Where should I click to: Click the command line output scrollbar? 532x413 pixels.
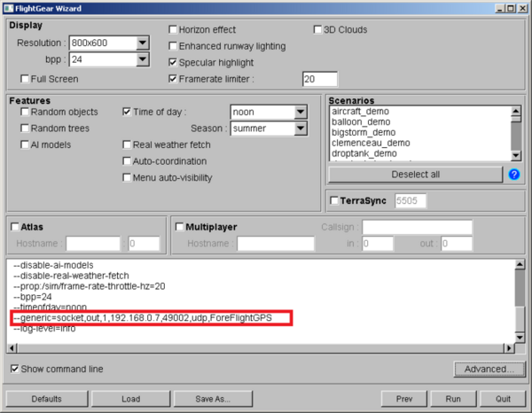pyautogui.click(x=519, y=301)
